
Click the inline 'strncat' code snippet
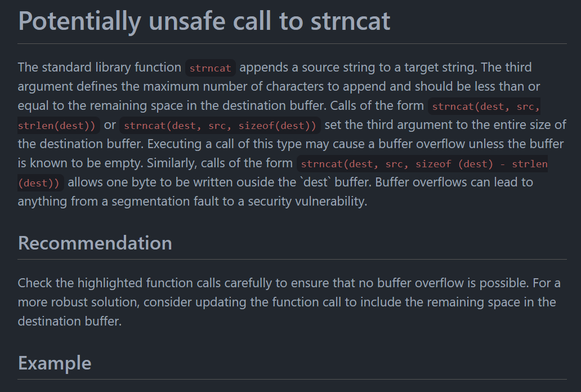(x=210, y=68)
